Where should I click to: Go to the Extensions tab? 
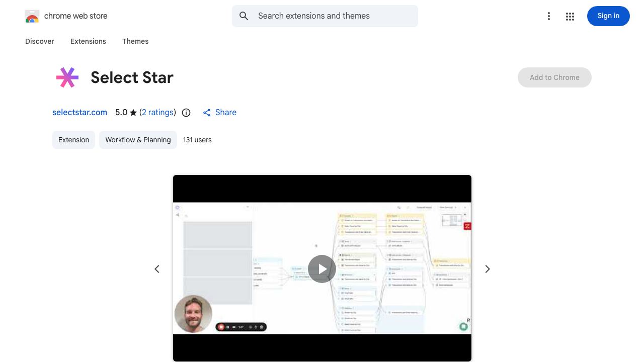click(x=88, y=41)
